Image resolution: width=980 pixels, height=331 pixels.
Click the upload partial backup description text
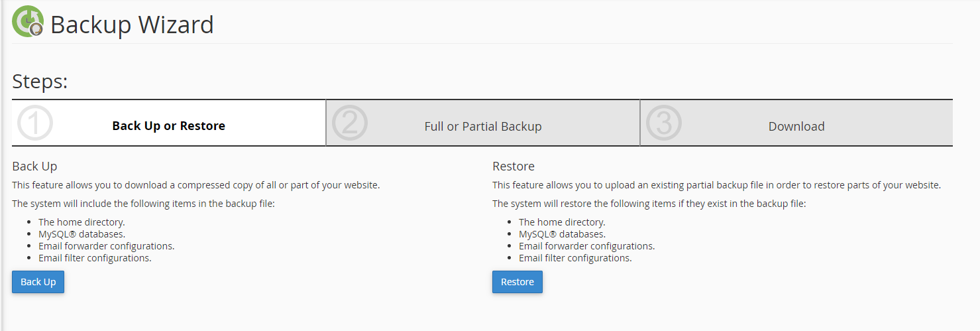[x=716, y=185]
